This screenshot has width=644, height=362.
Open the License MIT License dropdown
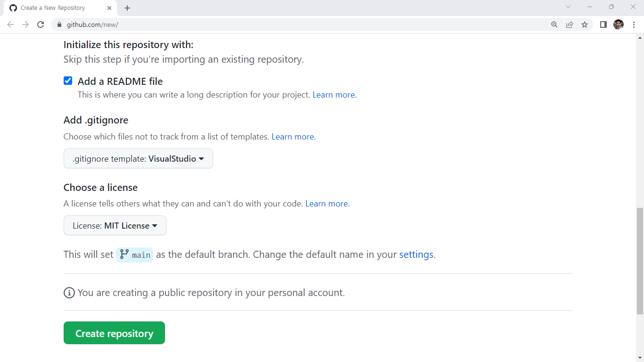click(x=115, y=226)
